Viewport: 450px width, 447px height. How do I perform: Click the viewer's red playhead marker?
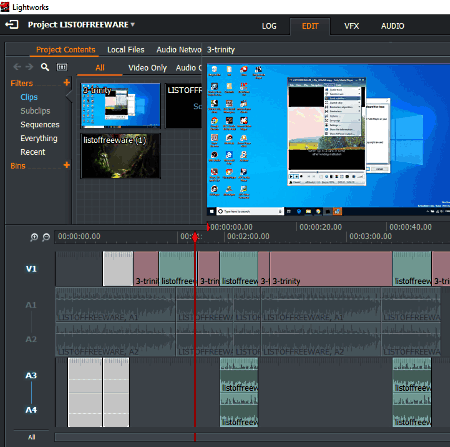(x=208, y=227)
